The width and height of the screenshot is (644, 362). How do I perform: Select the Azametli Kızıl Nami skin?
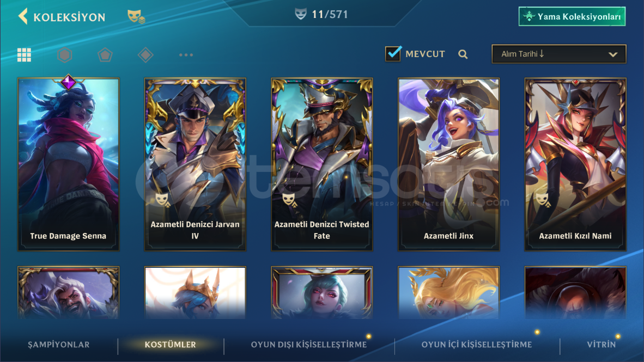click(575, 164)
